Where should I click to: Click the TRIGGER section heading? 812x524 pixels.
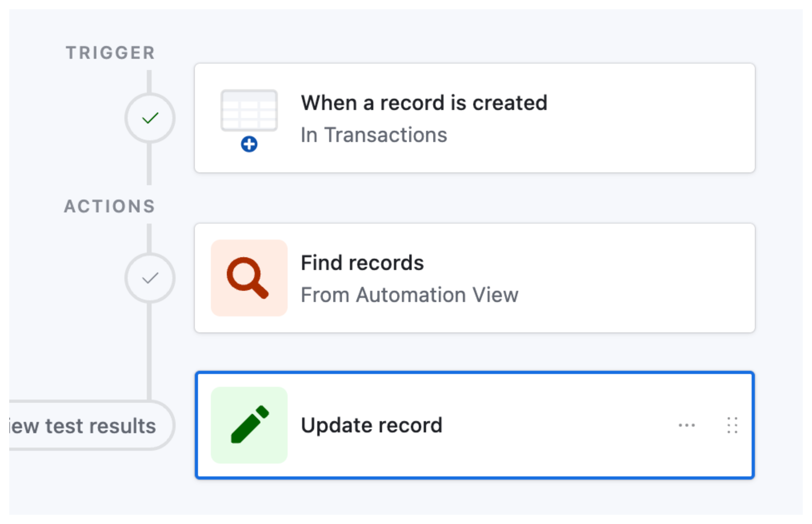click(110, 52)
